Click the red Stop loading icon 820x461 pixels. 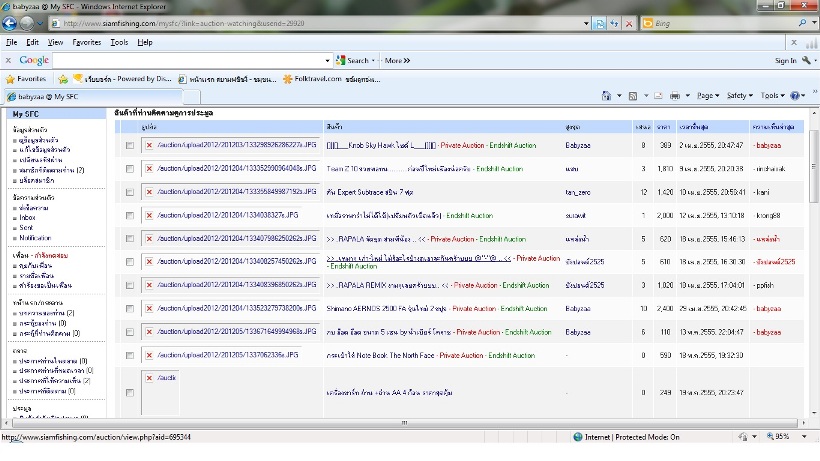(629, 24)
